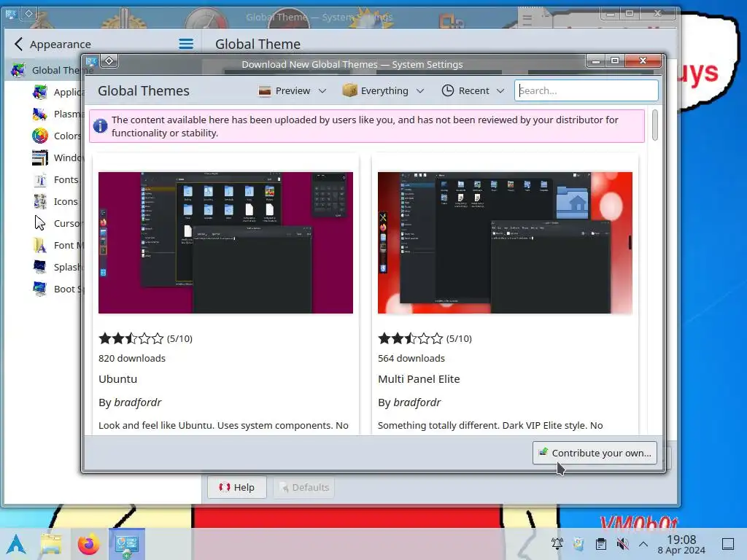Expand hidden system tray icons arrow
This screenshot has width=747, height=560.
[x=643, y=543]
